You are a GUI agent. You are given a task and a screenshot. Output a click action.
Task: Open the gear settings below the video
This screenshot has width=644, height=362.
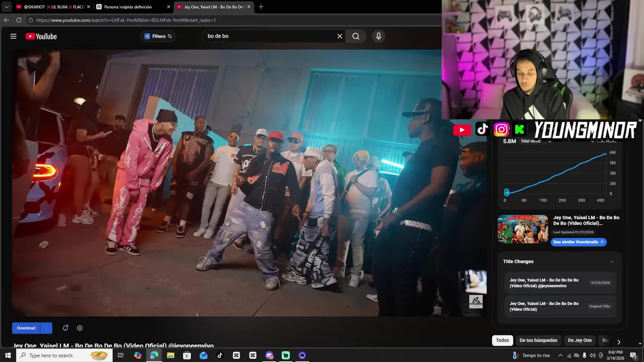point(79,328)
